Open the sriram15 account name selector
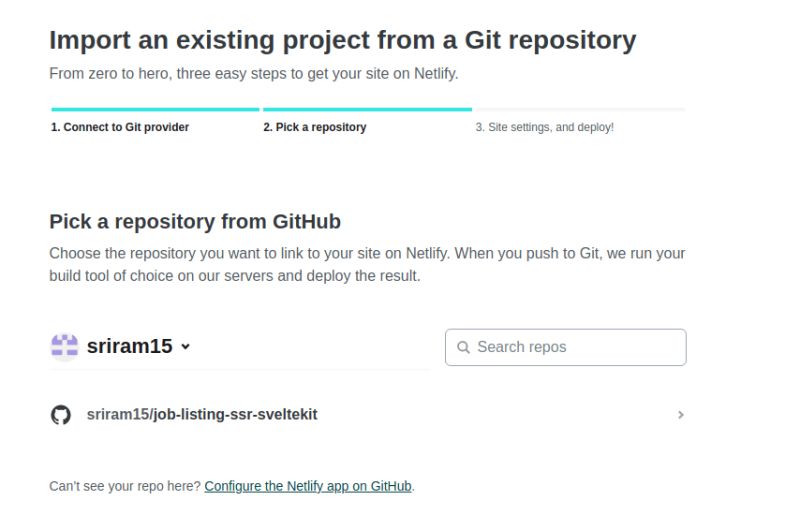 130,347
